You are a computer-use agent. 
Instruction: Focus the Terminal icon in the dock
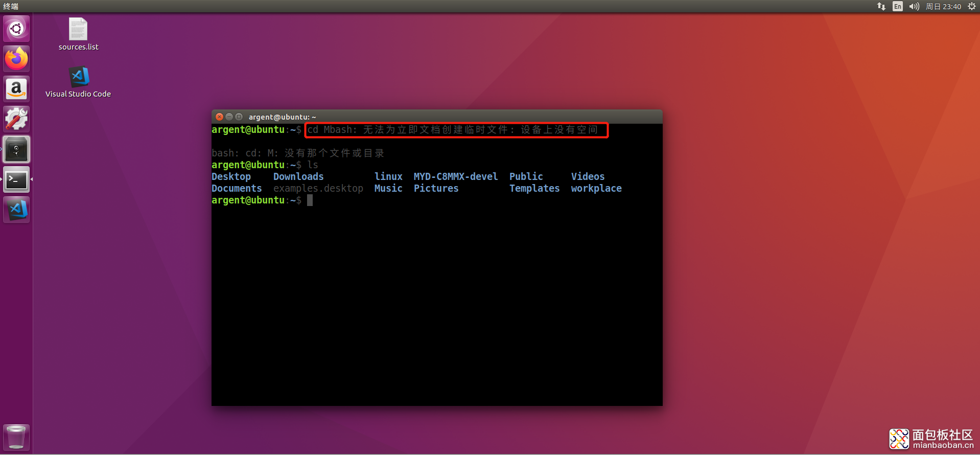coord(16,179)
